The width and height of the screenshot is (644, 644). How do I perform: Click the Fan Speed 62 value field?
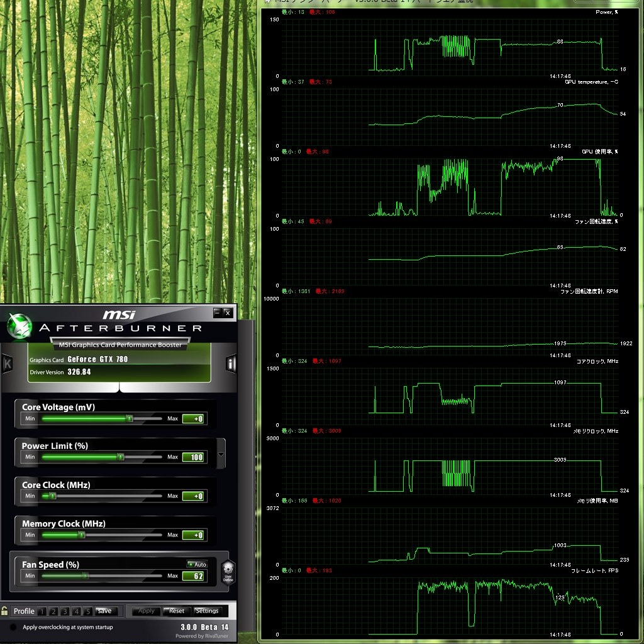tap(193, 576)
